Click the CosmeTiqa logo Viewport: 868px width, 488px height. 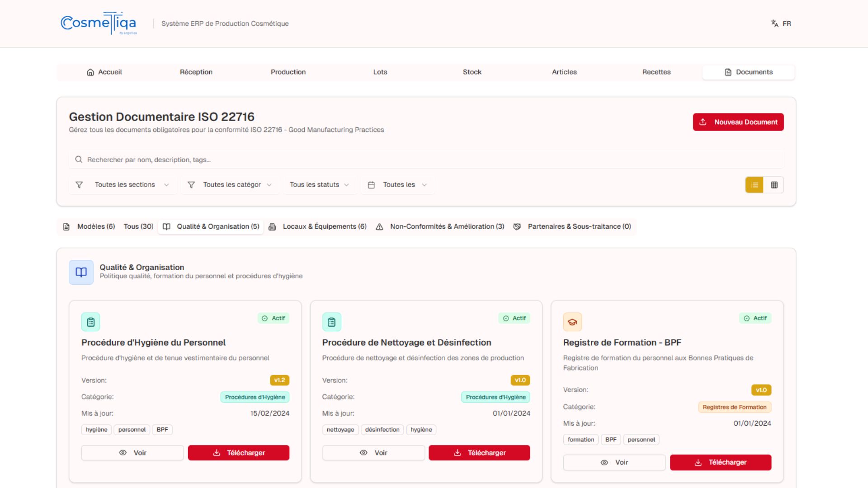coord(99,23)
